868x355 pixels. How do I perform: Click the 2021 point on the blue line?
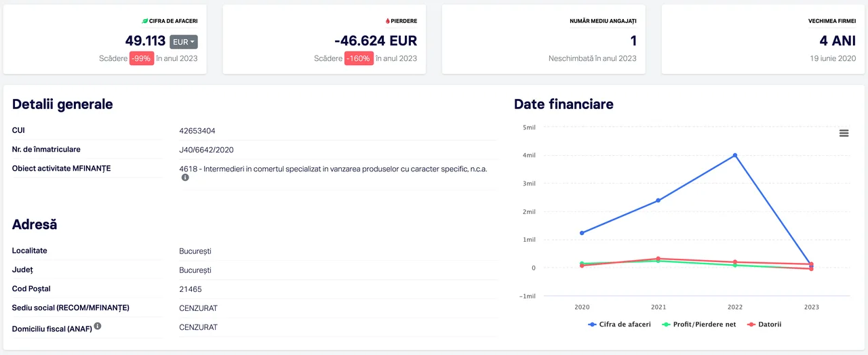(658, 201)
